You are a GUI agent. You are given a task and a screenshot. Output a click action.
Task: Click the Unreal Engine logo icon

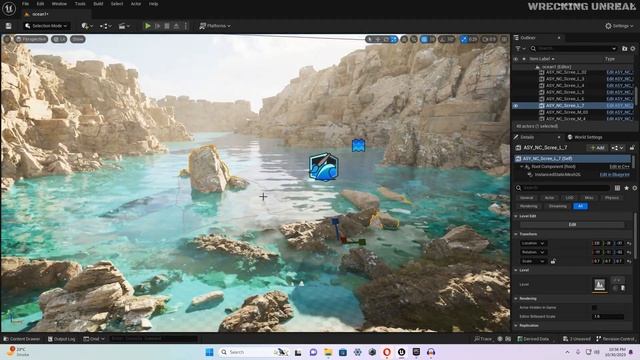pyautogui.click(x=9, y=8)
